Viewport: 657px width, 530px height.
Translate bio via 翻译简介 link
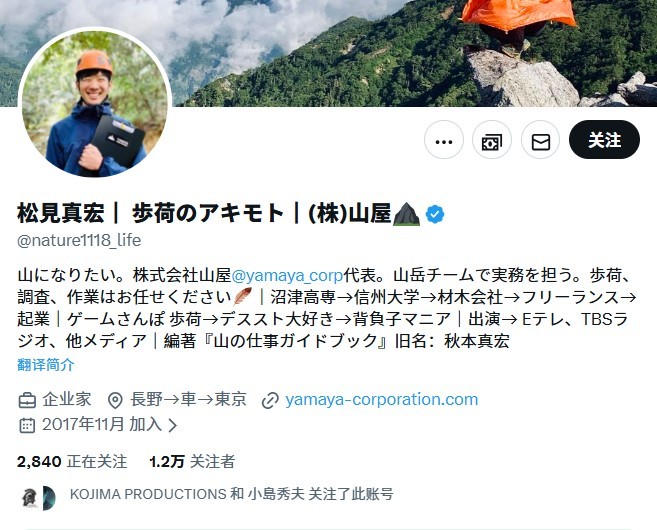[46, 365]
